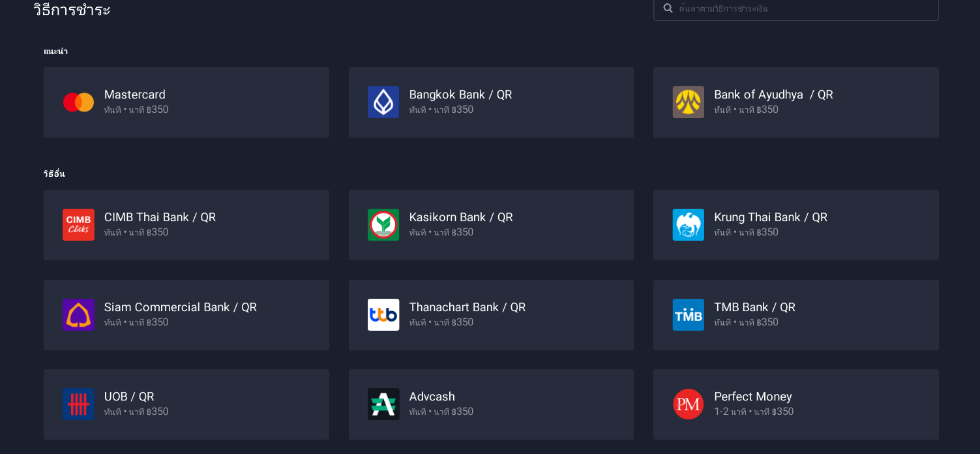Pick CIMB Thai Bank / QR
The image size is (980, 454).
tap(186, 225)
